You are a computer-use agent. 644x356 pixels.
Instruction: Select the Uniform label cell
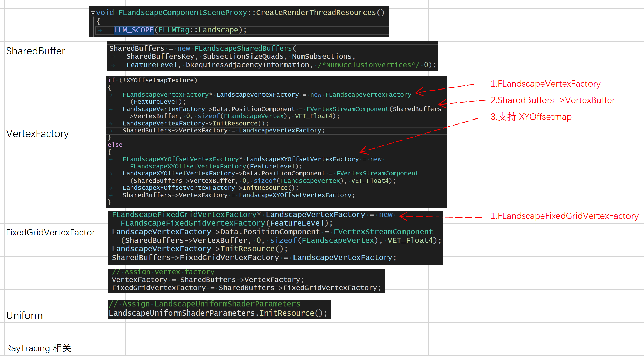click(24, 315)
